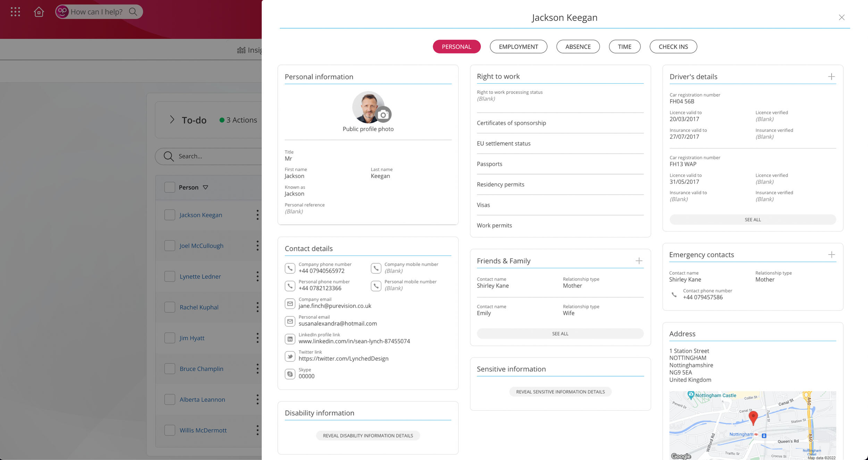Click See All under Friends & Family
Viewport: 868px width, 460px height.
coord(560,334)
